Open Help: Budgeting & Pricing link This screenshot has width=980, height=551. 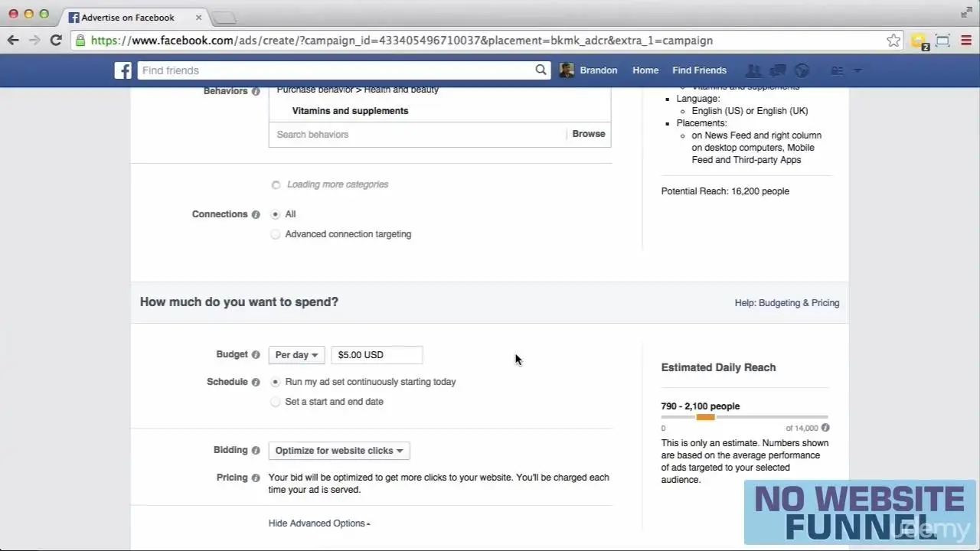pos(787,303)
